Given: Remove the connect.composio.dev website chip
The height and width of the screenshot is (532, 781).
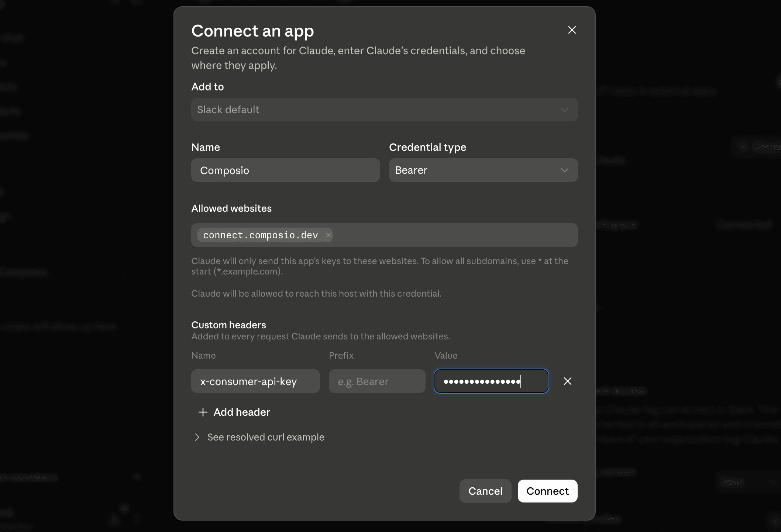Looking at the screenshot, I should (x=328, y=235).
